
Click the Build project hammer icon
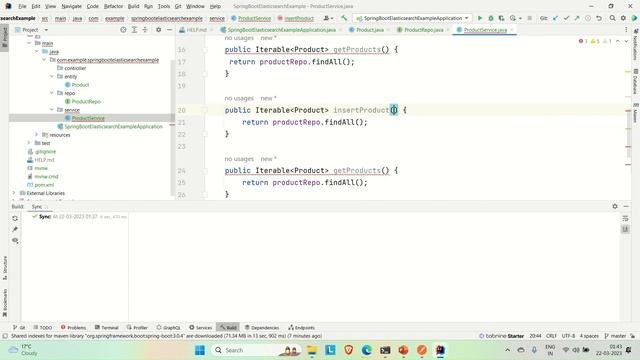(344, 18)
